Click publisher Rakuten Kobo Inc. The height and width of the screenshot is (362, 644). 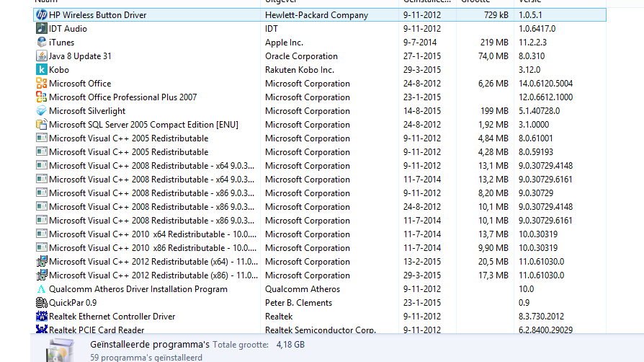pyautogui.click(x=300, y=70)
